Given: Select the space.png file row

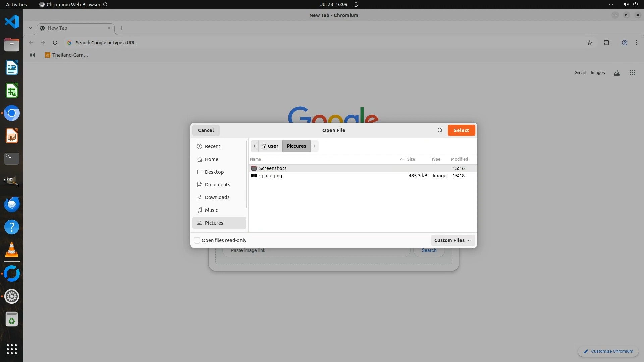Looking at the screenshot, I should 271,176.
